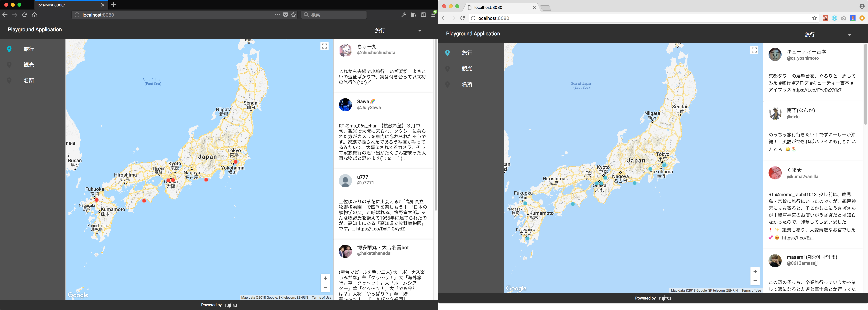
Task: Click u777 default avatar in Firefox list
Action: click(x=345, y=181)
